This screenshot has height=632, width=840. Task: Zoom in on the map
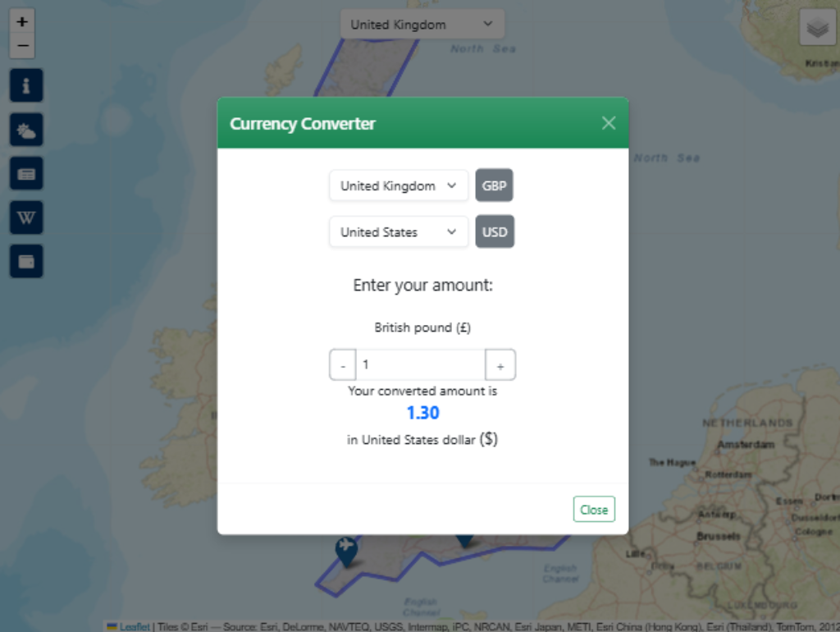point(22,21)
